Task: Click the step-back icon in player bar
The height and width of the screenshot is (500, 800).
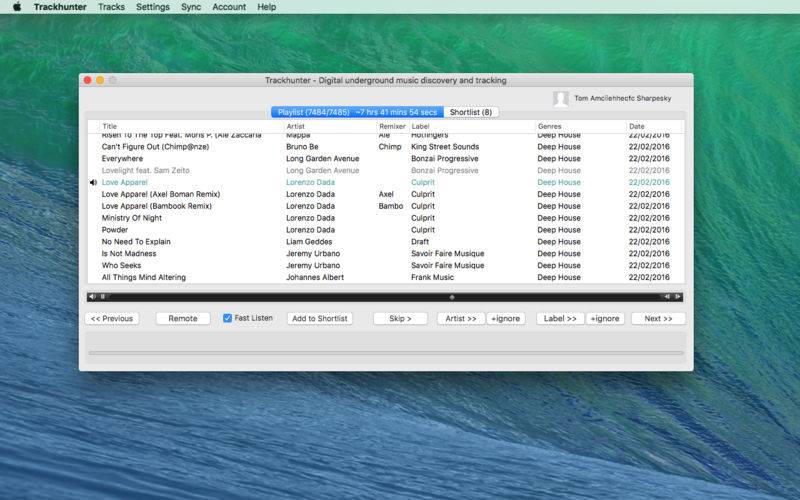Action: pos(666,296)
